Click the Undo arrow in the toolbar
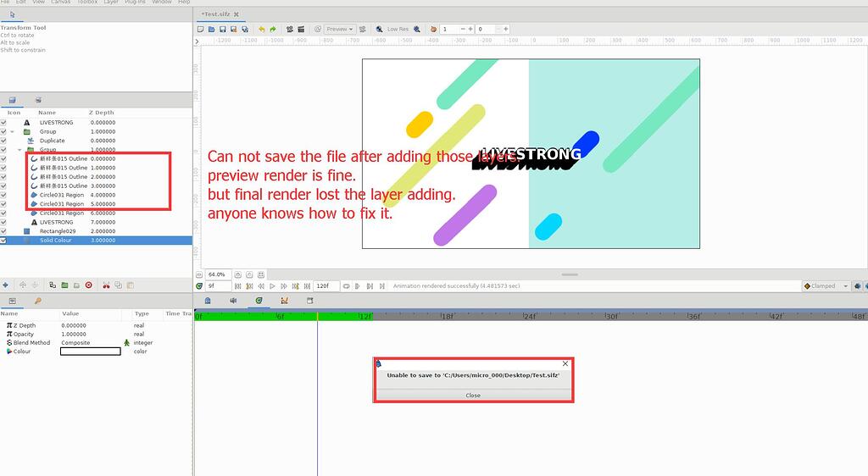Viewport: 868px width, 476px height. tap(261, 29)
